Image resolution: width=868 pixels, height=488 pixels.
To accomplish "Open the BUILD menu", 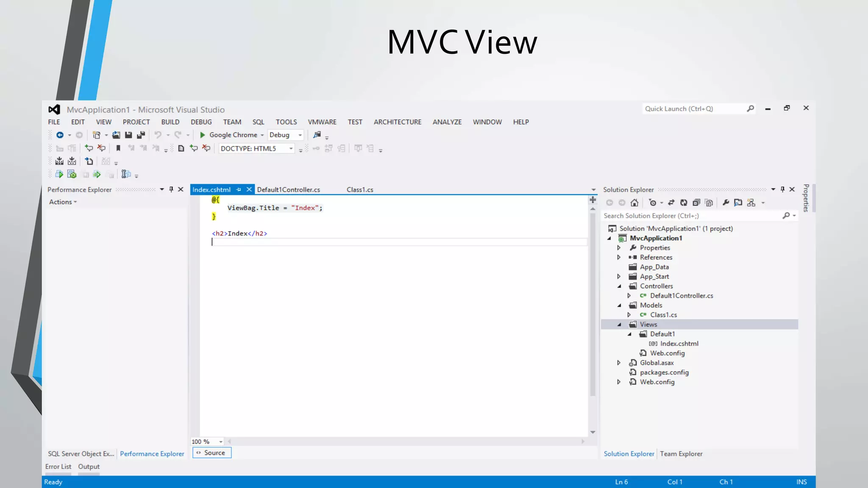I will coord(170,122).
